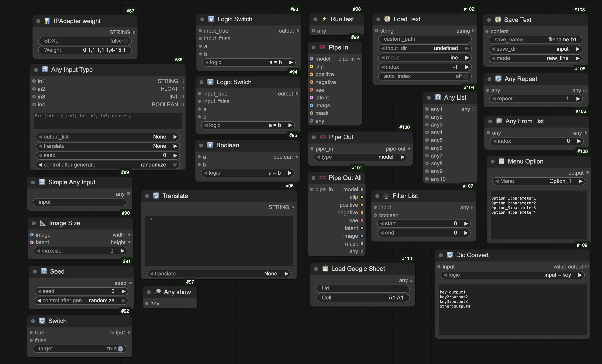Click the IPAdapter weight bar-chart icon
This screenshot has width=602, height=364.
(47, 21)
